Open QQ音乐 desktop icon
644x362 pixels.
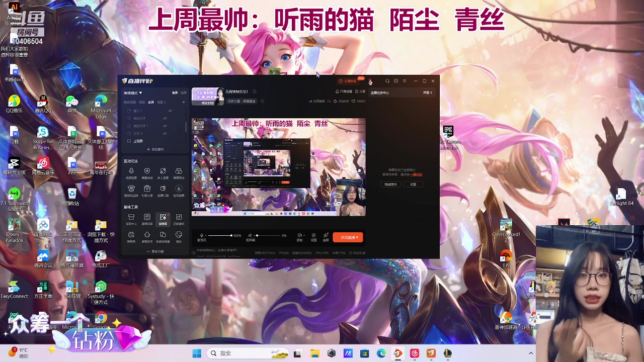click(14, 104)
